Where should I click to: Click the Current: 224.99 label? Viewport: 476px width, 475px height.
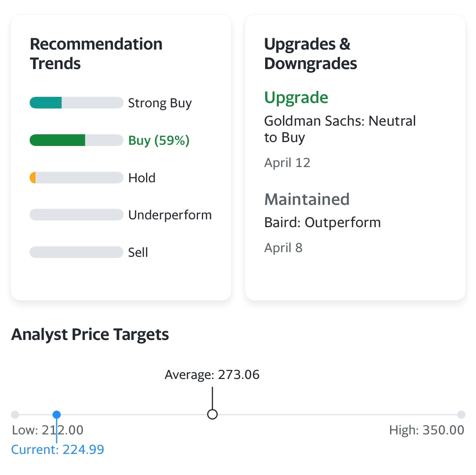click(x=58, y=450)
